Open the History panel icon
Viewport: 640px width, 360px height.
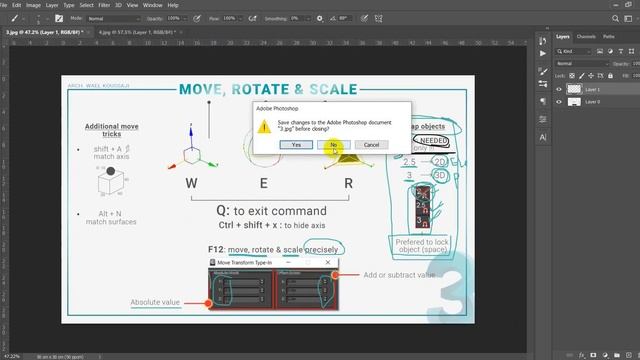542,41
